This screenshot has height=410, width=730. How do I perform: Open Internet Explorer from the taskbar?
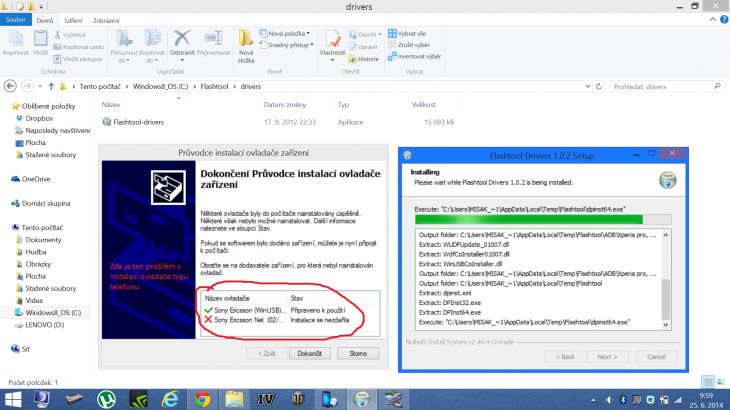click(170, 400)
